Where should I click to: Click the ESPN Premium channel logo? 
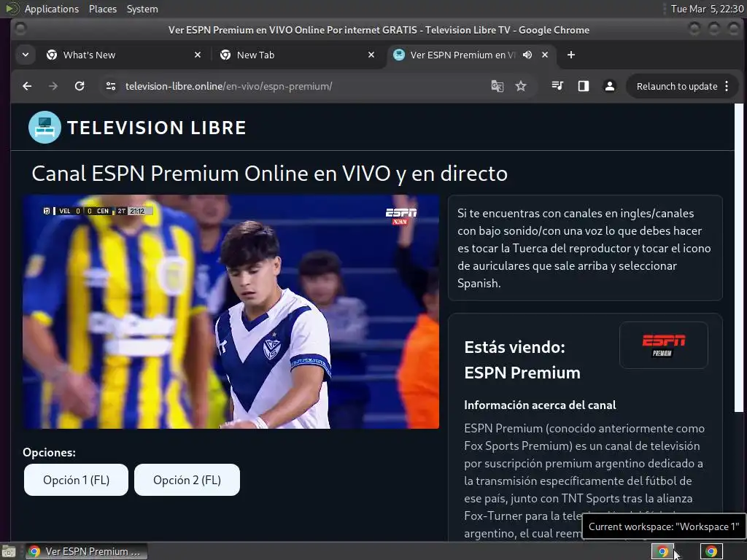coord(664,345)
